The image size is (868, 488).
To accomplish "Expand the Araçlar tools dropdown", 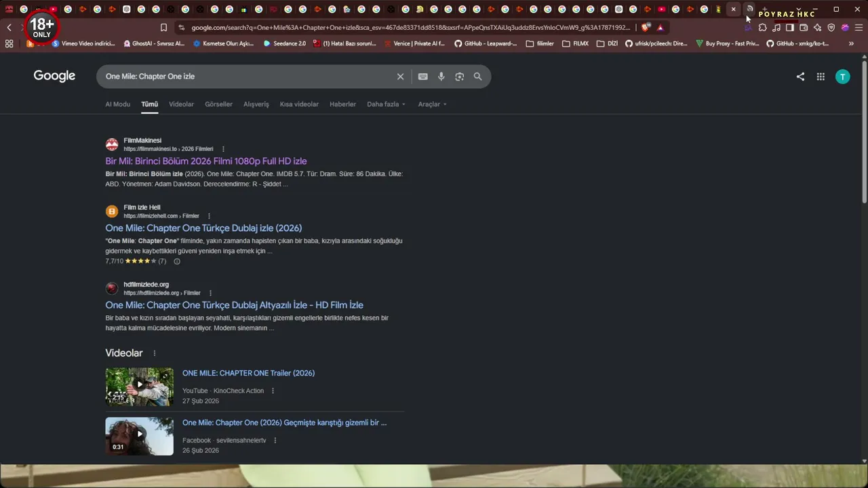I will (x=432, y=104).
